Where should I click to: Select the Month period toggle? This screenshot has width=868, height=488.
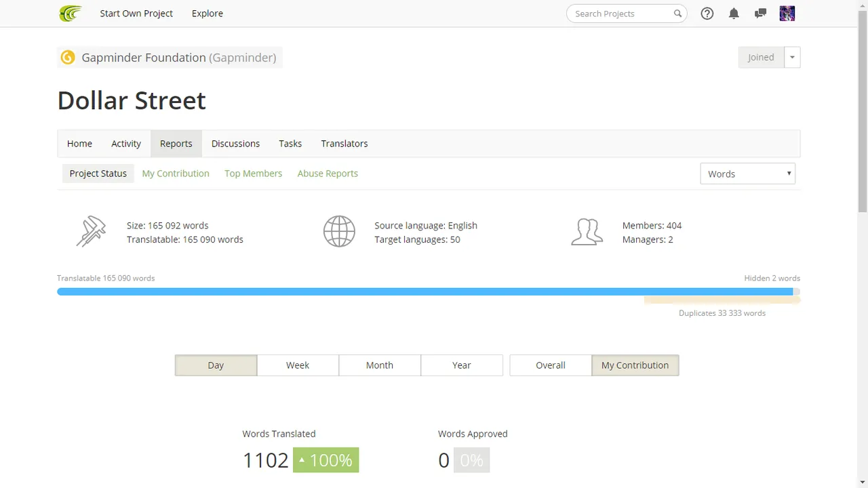[x=380, y=365]
